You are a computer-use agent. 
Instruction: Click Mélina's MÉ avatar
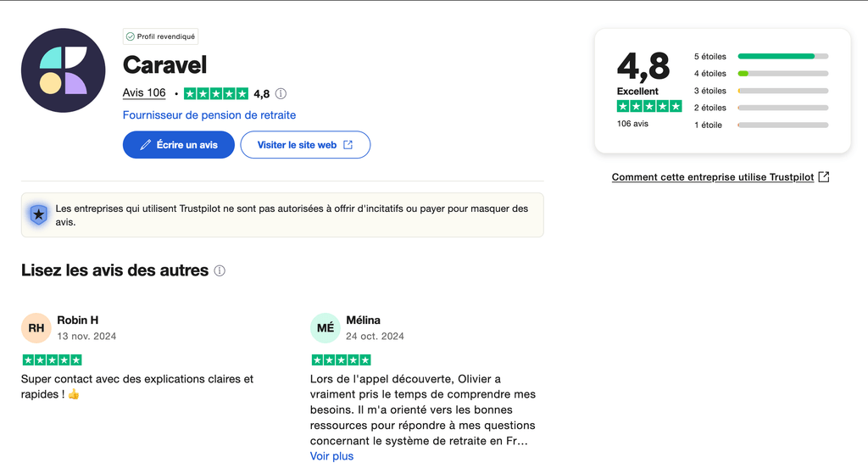(x=325, y=328)
